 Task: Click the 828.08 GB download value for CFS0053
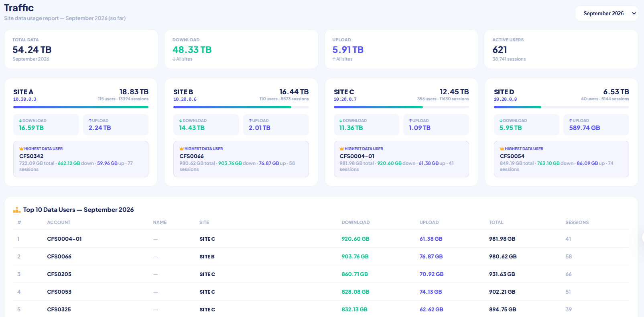(x=356, y=292)
